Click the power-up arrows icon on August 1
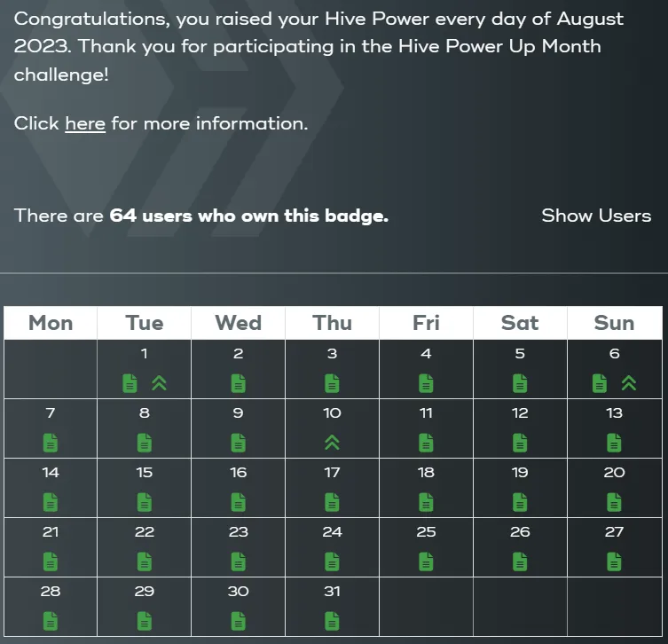 coord(159,383)
